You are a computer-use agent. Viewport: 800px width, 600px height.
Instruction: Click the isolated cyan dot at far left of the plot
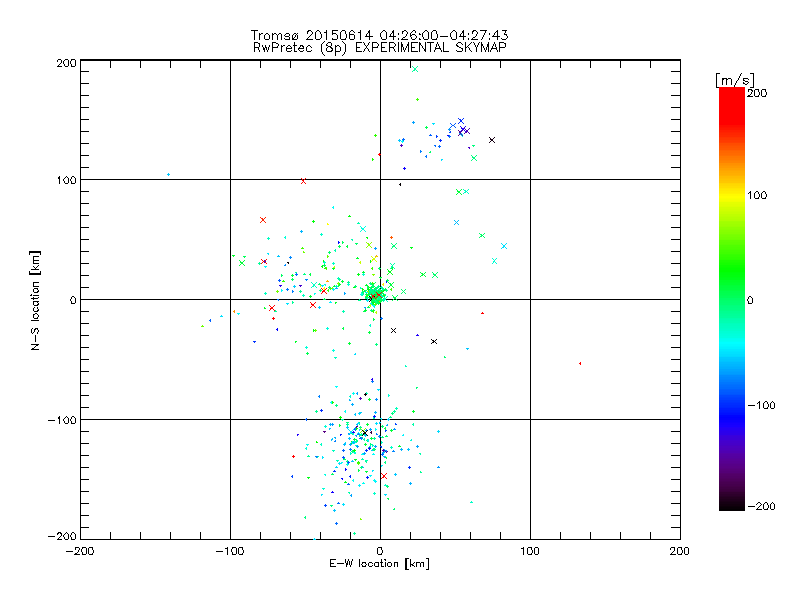[x=168, y=174]
